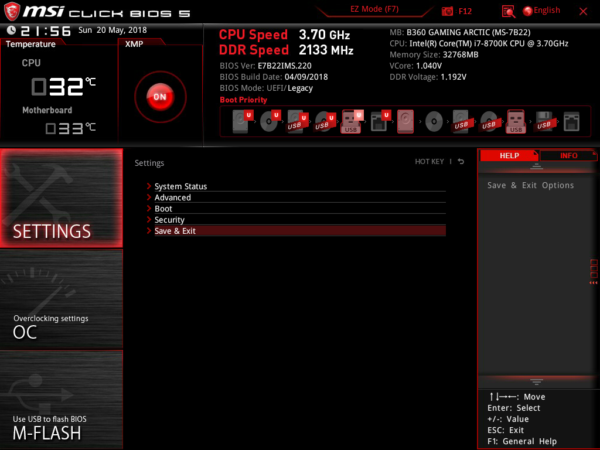Viewport: 600px width, 450px height.
Task: Click the BIOS Mode UEFI/Legacy text
Action: [x=266, y=88]
